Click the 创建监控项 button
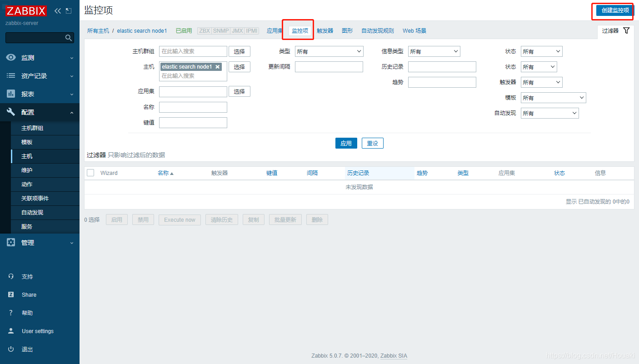Image resolution: width=639 pixels, height=364 pixels. tap(615, 10)
